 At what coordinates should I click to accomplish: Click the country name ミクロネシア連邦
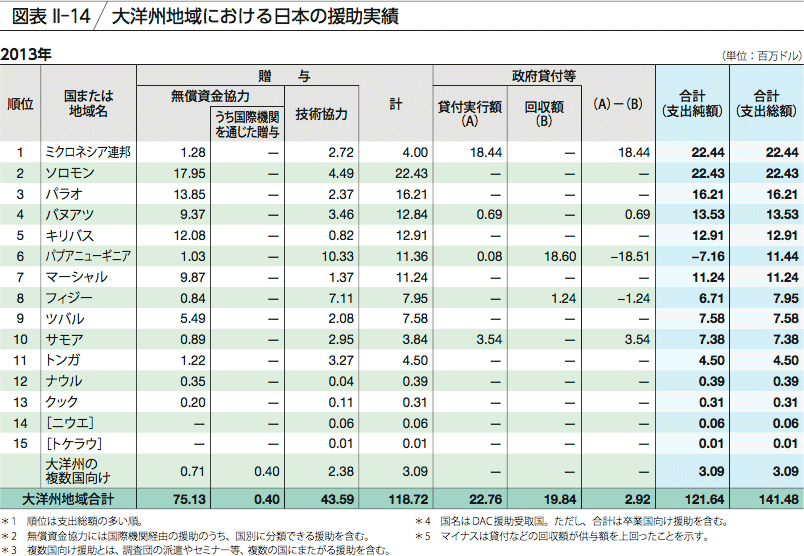point(88,152)
